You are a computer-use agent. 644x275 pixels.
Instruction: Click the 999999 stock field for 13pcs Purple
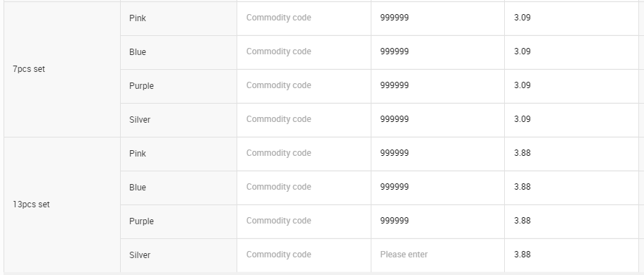click(x=438, y=221)
